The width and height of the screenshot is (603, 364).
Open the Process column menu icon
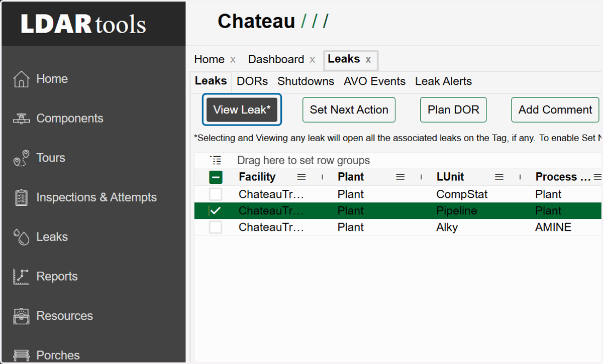pos(597,177)
